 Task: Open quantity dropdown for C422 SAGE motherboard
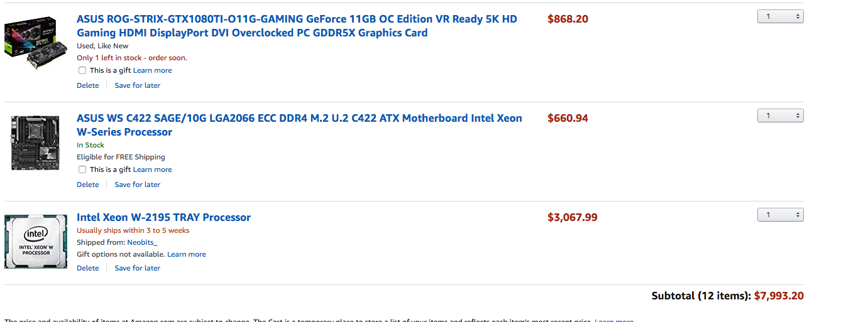780,115
